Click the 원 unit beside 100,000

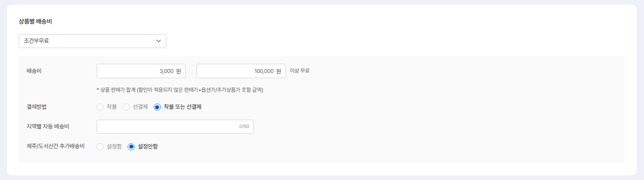[279, 71]
